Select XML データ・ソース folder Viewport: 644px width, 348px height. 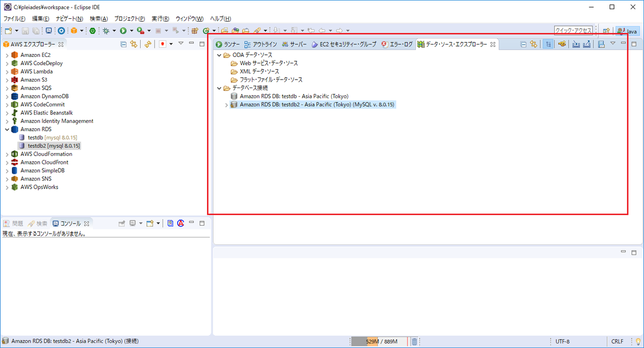tap(255, 71)
